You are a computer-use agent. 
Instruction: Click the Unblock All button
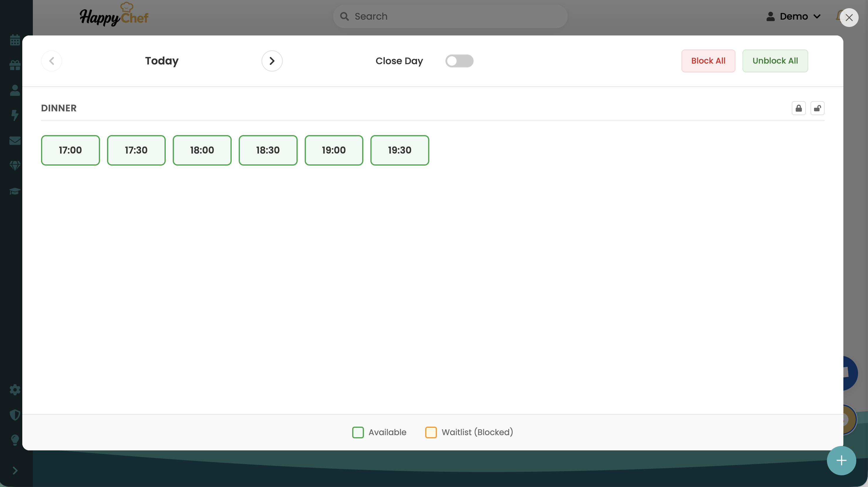775,61
